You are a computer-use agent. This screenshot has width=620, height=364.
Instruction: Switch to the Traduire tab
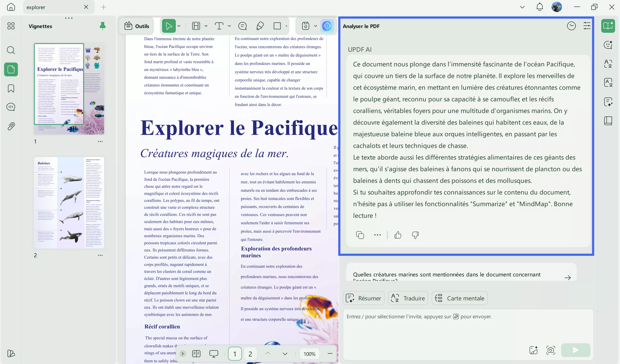[408, 298]
